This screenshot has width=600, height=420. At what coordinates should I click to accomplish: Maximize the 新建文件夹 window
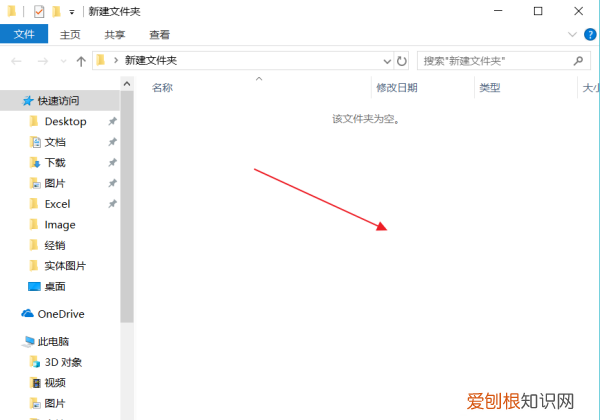tap(538, 11)
